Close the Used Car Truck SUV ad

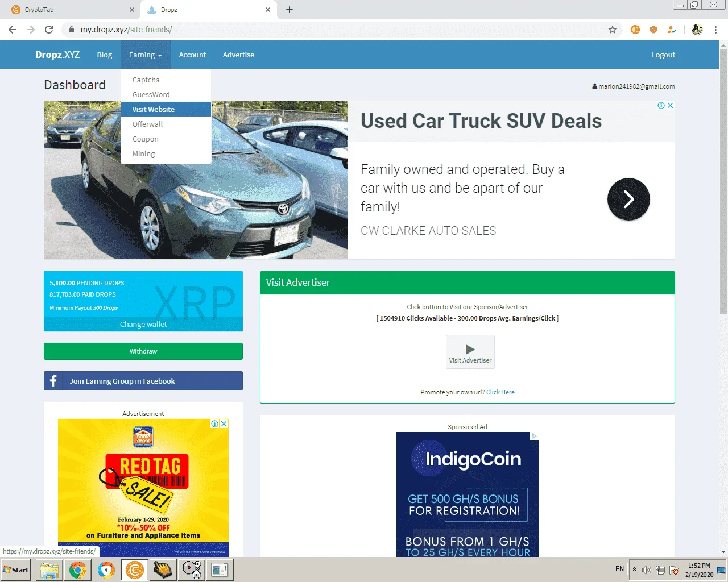tap(671, 106)
